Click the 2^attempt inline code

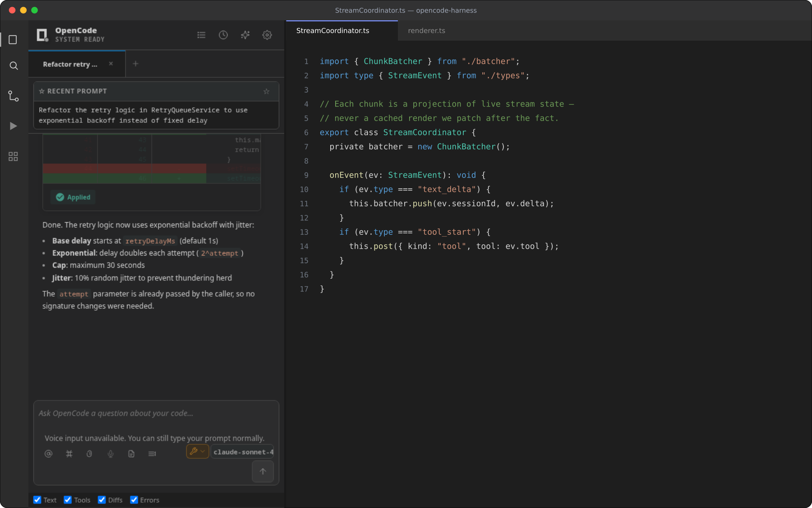click(220, 253)
